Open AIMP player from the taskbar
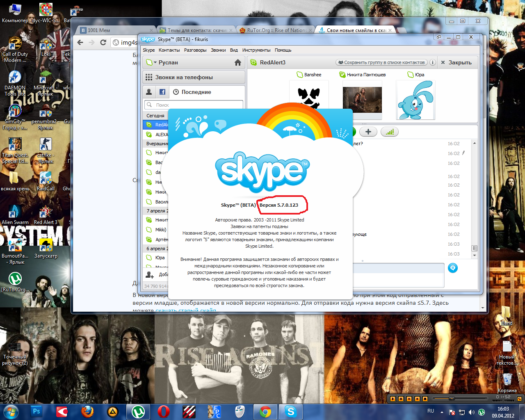The image size is (525, 420). point(113,411)
